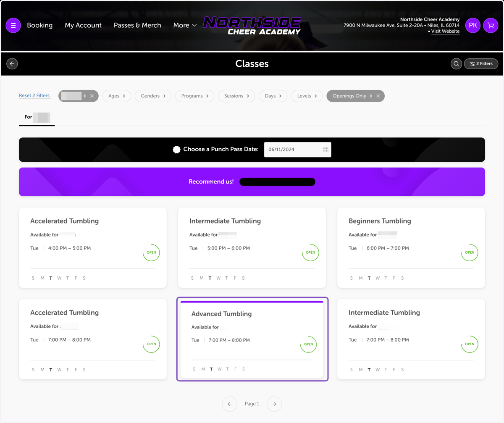Open the Intermediate Tumbling 5:00 PM class card
This screenshot has width=504, height=423.
click(x=252, y=247)
